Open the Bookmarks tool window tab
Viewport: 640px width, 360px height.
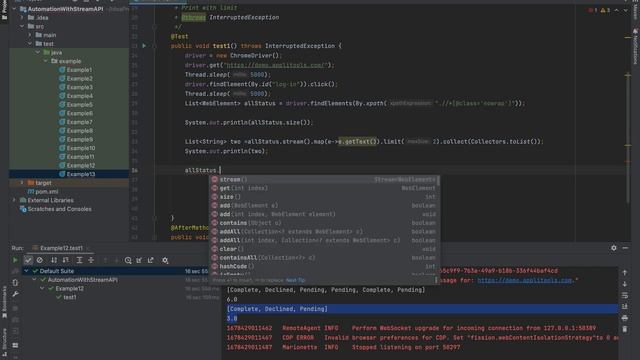(x=4, y=302)
